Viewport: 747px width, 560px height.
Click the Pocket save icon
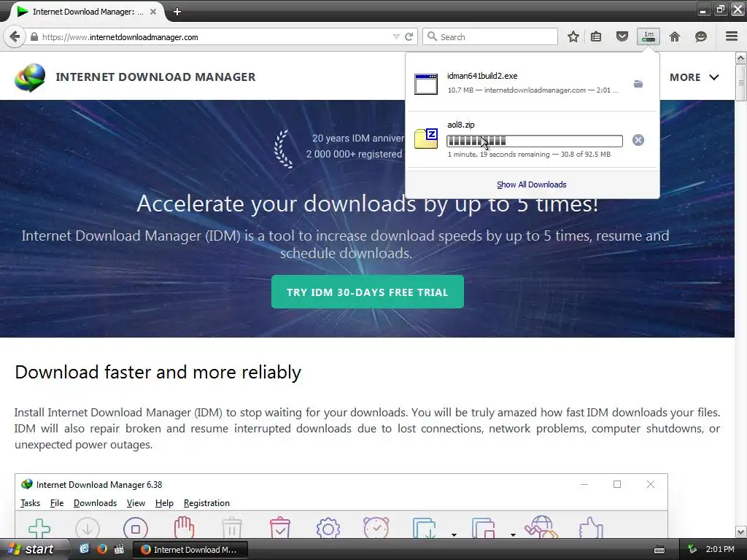(622, 36)
